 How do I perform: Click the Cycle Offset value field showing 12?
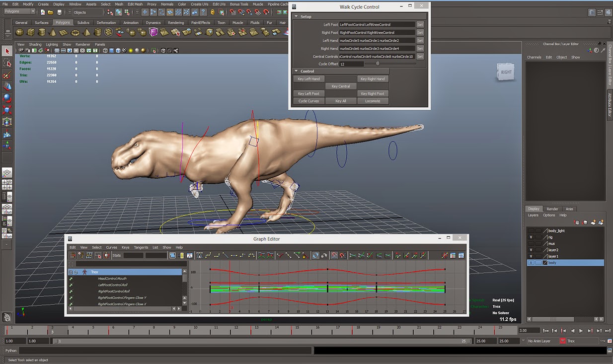pyautogui.click(x=352, y=64)
